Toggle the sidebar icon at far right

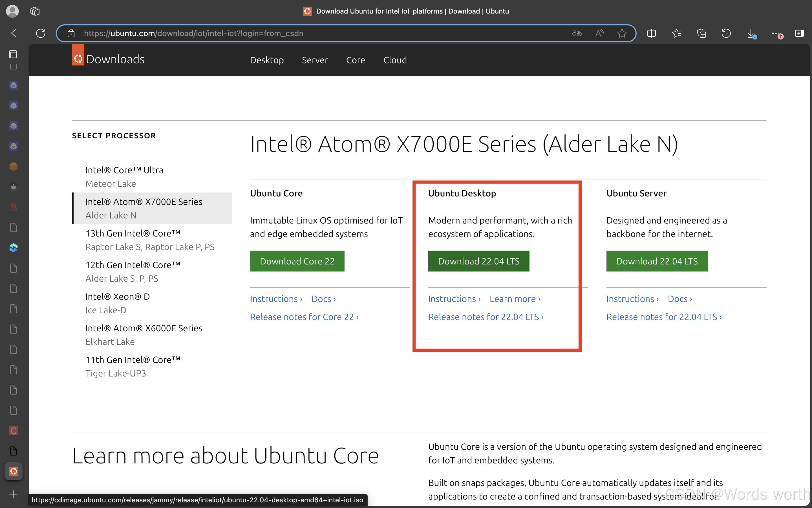pyautogui.click(x=800, y=33)
